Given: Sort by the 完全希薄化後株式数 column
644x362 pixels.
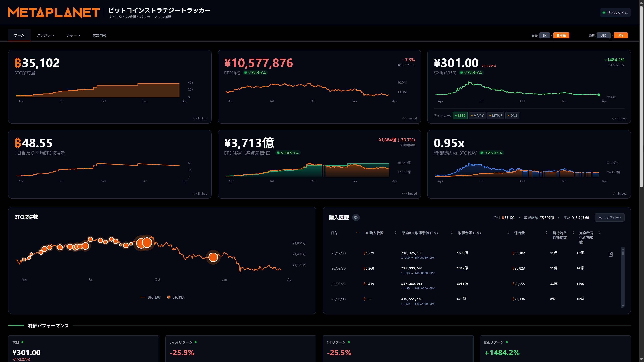Looking at the screenshot, I should 600,233.
